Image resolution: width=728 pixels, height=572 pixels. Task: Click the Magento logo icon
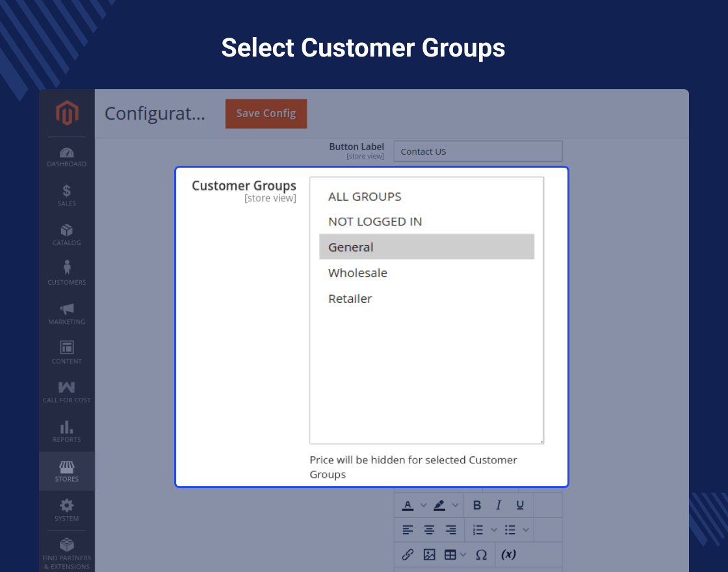point(67,113)
